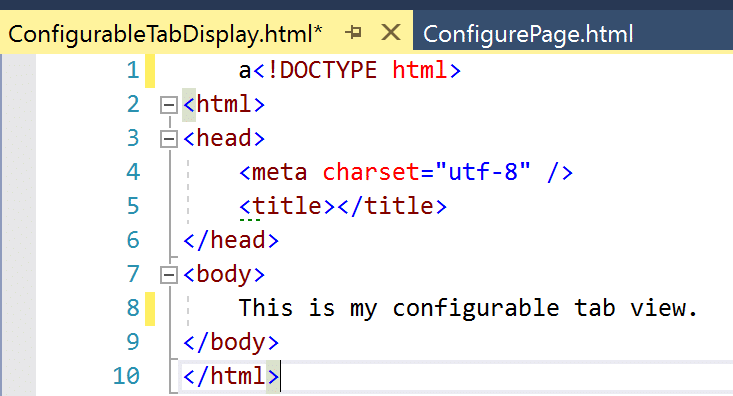733x396 pixels.
Task: Click line number 10 in margin
Action: 126,376
